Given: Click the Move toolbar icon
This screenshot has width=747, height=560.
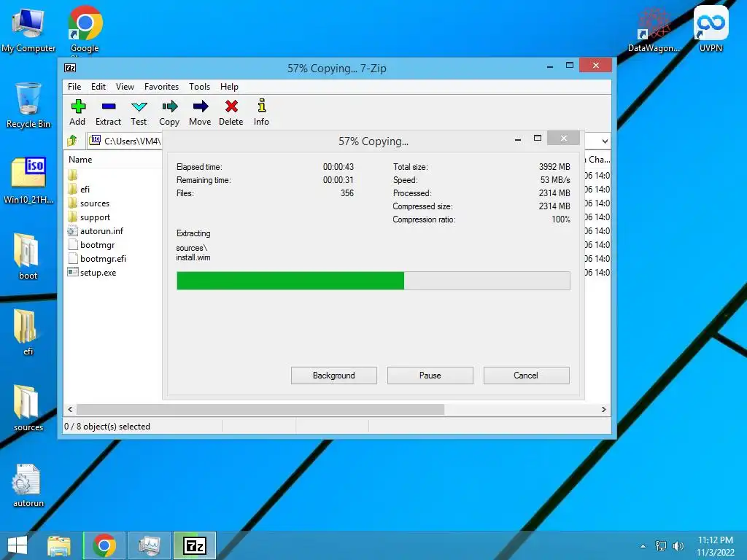Looking at the screenshot, I should 200,112.
